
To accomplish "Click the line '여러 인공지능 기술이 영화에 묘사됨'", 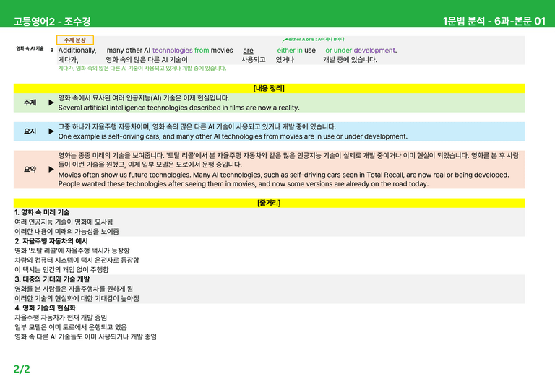I will pos(64,222).
